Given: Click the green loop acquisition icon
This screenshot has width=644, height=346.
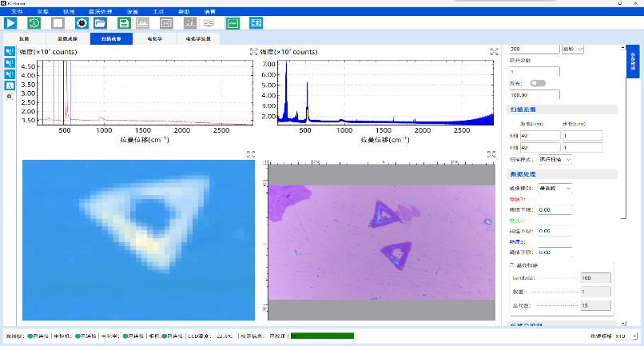Looking at the screenshot, I should click(x=34, y=23).
